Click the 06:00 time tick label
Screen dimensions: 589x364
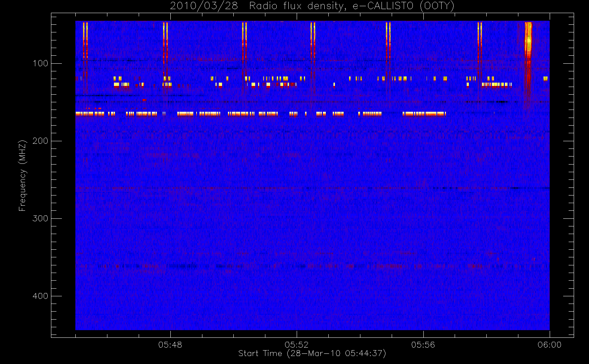549,345
